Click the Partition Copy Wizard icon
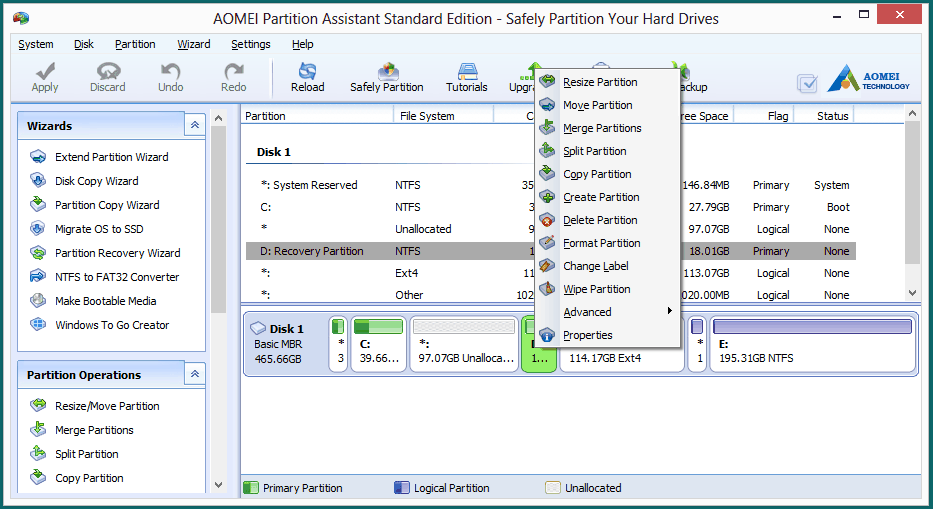933x509 pixels. [x=38, y=204]
